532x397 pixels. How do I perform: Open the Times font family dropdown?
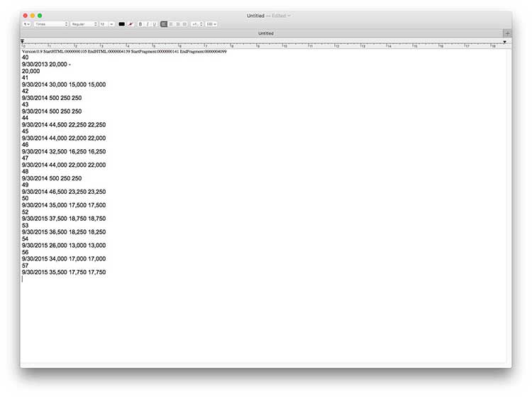pos(51,24)
